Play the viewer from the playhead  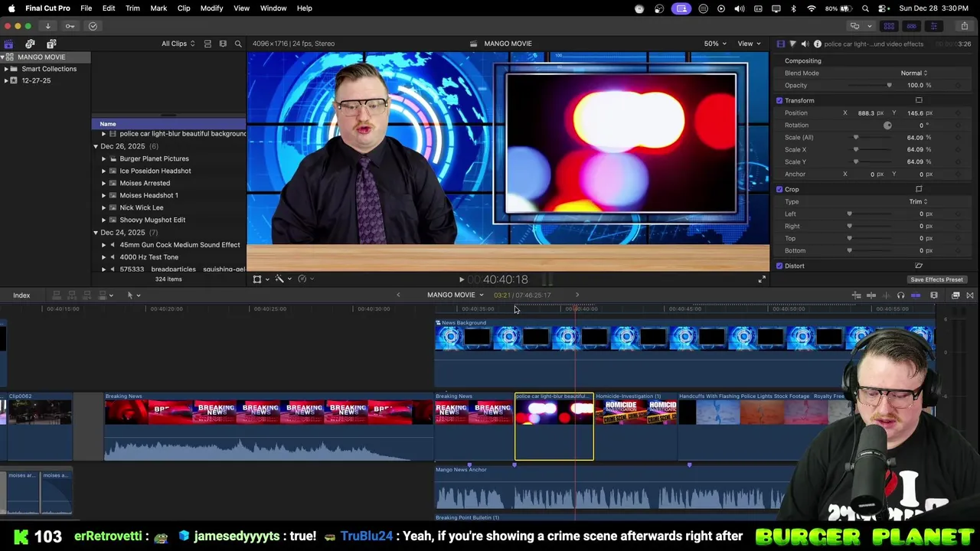461,280
